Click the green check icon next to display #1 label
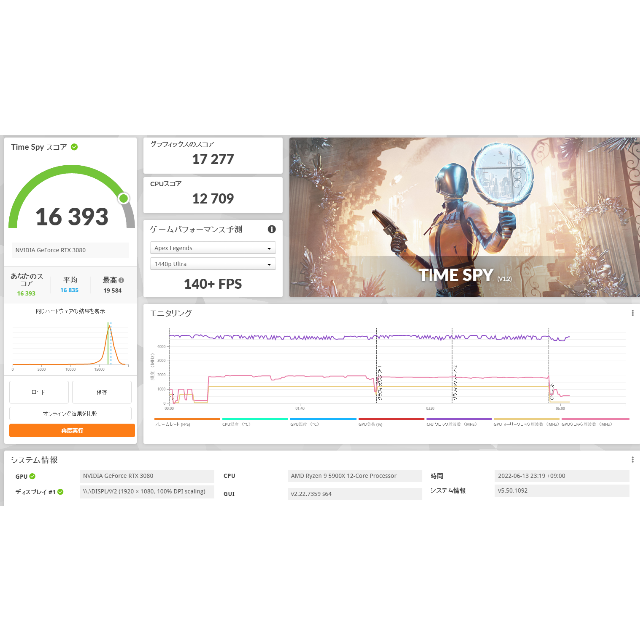This screenshot has width=640, height=640. 60,492
